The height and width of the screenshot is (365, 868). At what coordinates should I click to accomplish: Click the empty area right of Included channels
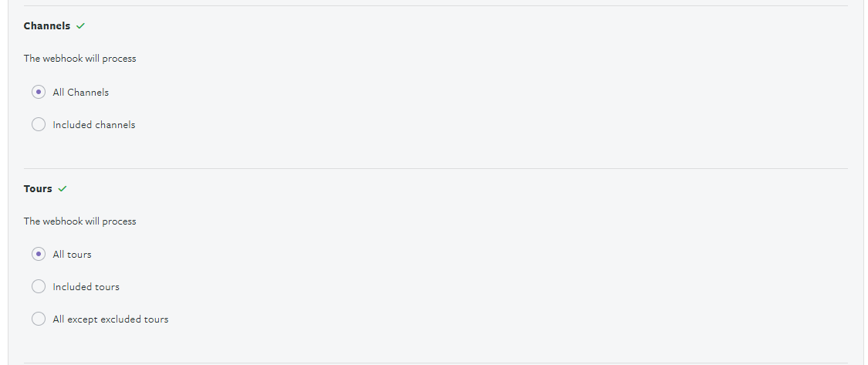click(x=463, y=125)
